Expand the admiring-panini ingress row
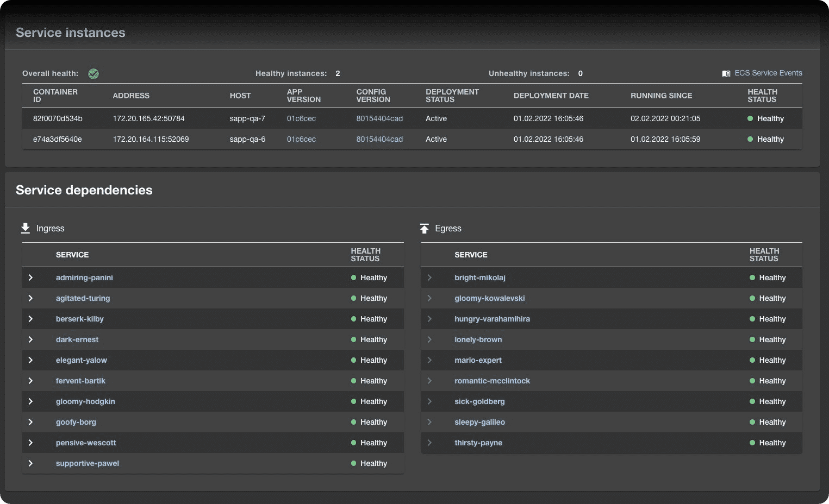 tap(30, 278)
